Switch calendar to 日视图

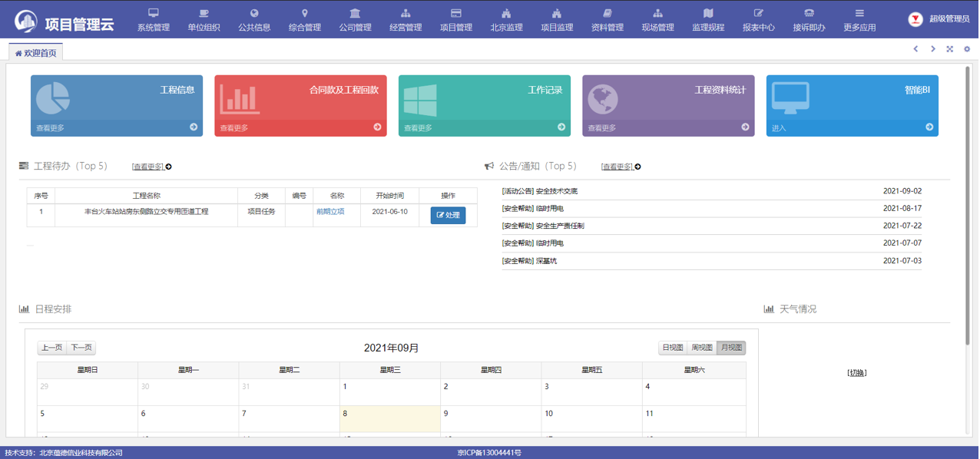(672, 348)
